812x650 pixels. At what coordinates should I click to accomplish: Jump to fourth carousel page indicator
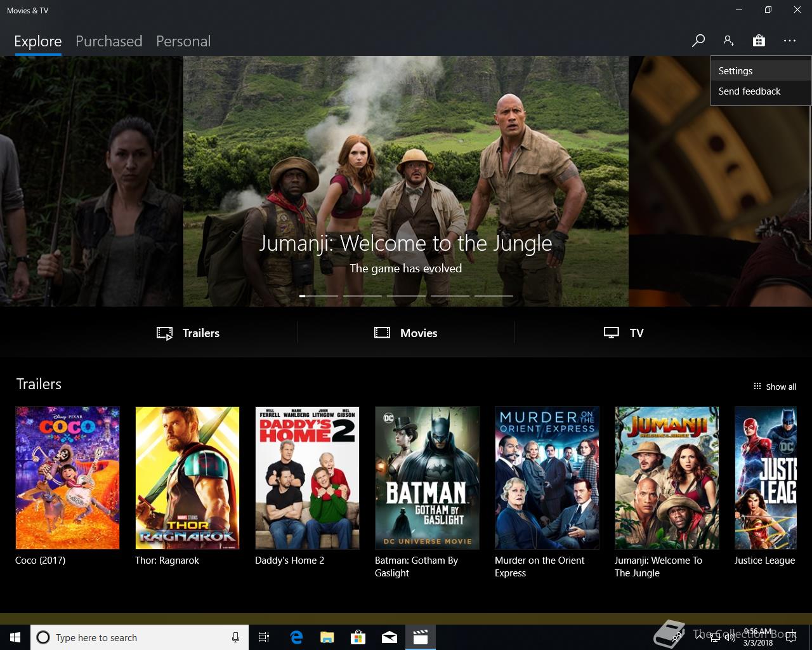[450, 296]
